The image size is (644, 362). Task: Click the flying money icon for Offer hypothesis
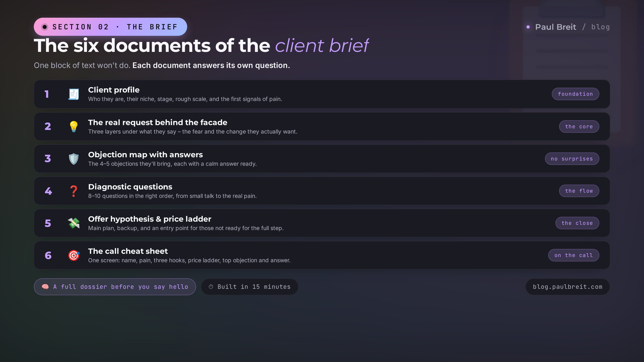(x=73, y=223)
